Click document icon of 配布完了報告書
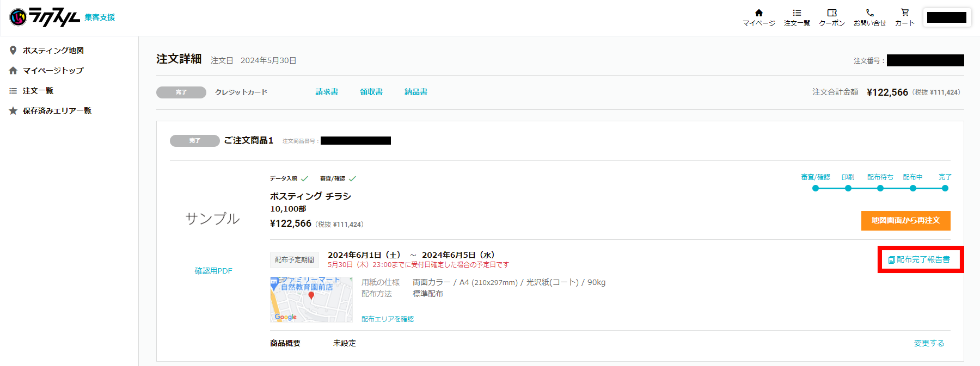The width and height of the screenshot is (980, 366). (891, 260)
